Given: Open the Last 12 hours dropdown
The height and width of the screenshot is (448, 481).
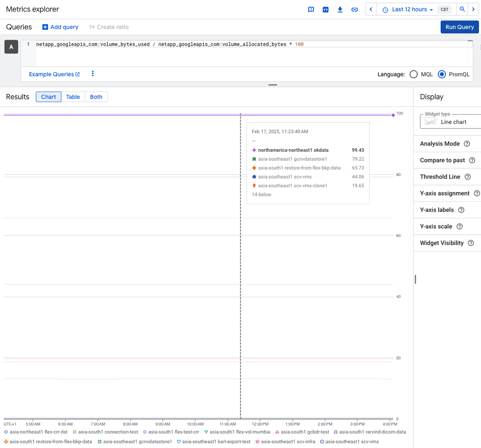Looking at the screenshot, I should tap(408, 10).
